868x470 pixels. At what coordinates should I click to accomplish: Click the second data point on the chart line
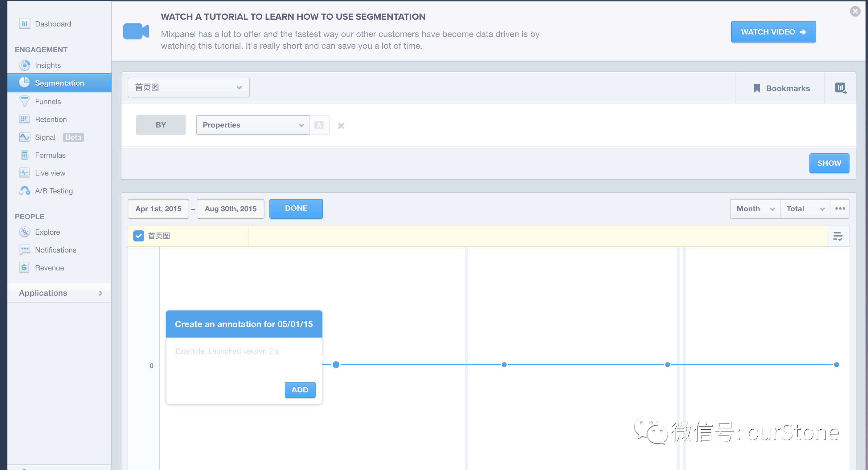[504, 365]
